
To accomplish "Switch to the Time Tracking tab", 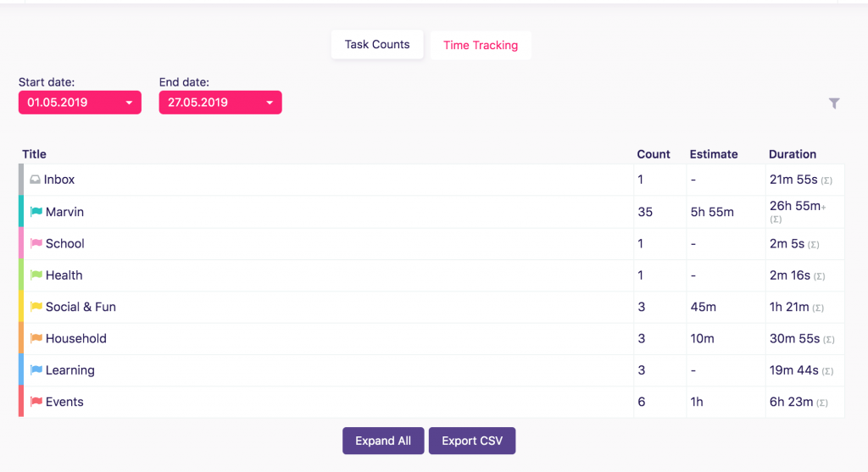I will [481, 46].
